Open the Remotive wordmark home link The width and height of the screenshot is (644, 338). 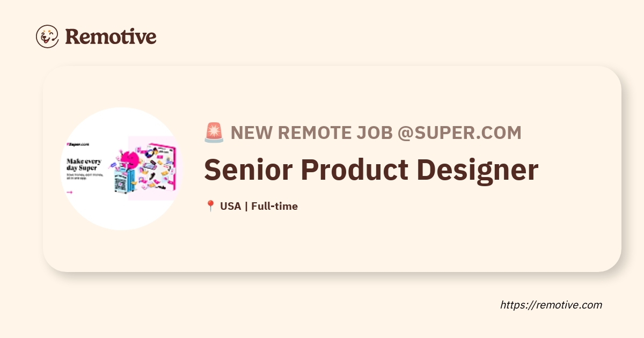[x=111, y=36]
